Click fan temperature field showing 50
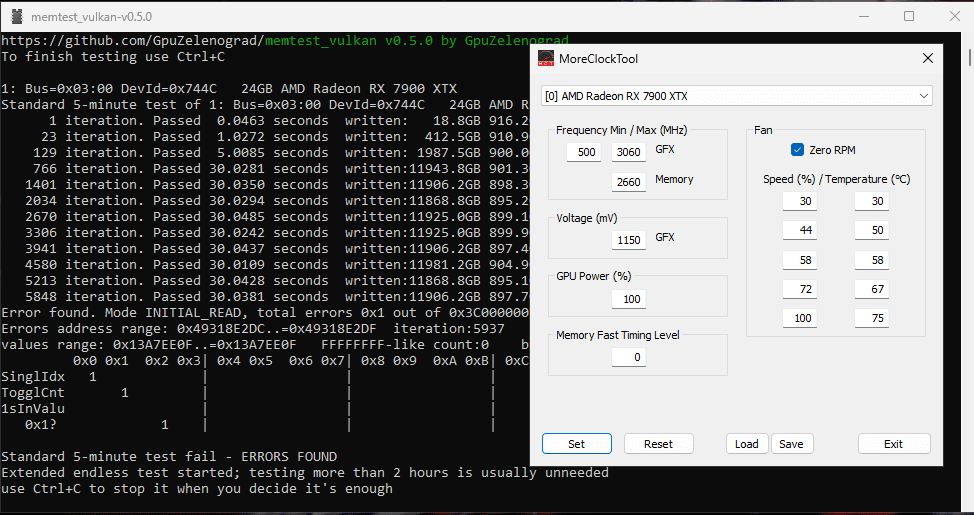The width and height of the screenshot is (974, 515). click(x=872, y=230)
